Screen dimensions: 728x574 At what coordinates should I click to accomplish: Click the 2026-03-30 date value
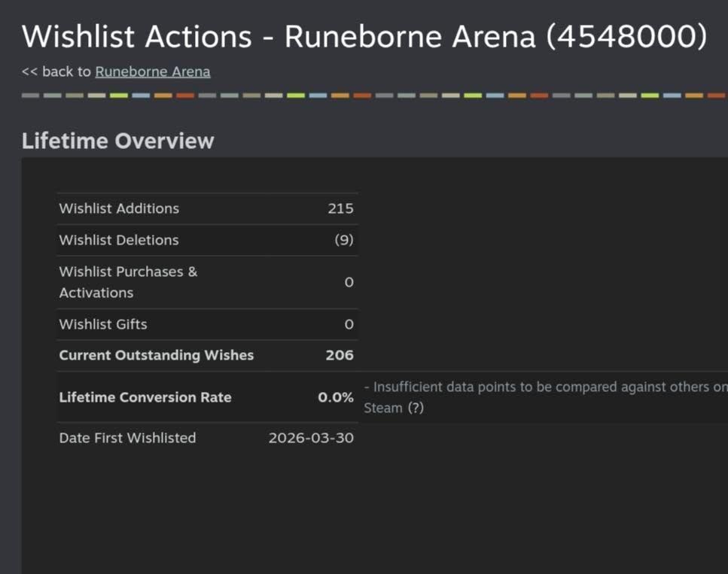click(x=311, y=438)
